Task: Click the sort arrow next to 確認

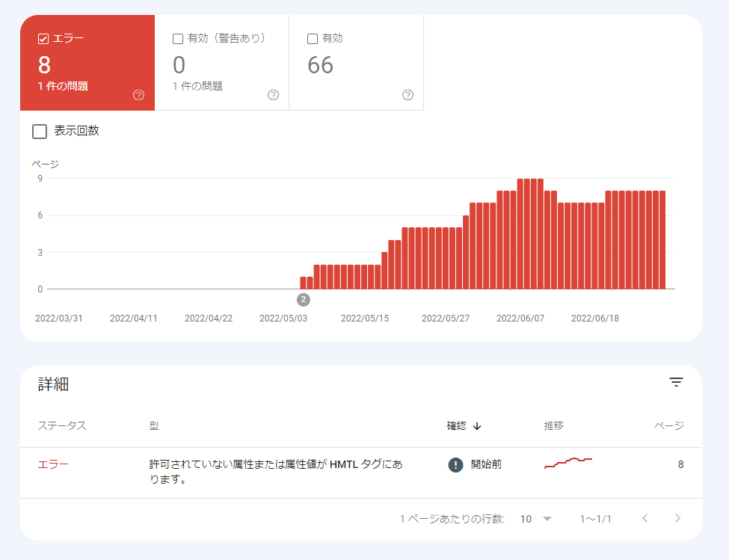Action: point(477,426)
